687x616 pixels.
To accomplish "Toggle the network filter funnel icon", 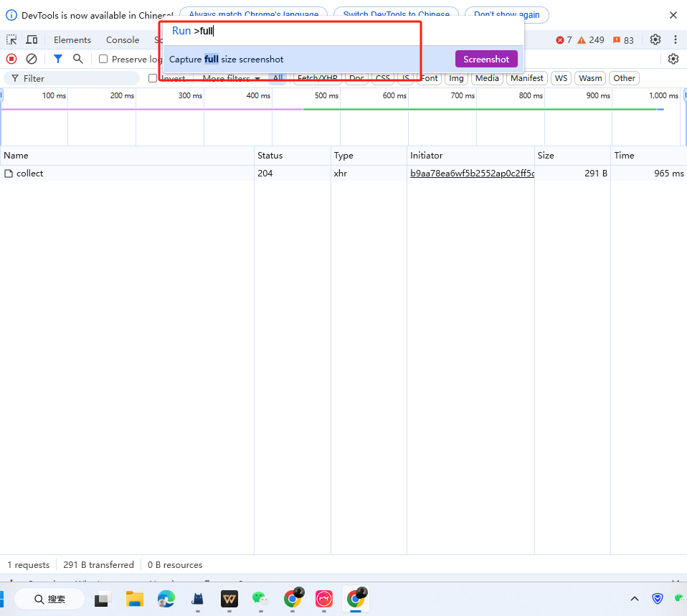I will [x=57, y=59].
